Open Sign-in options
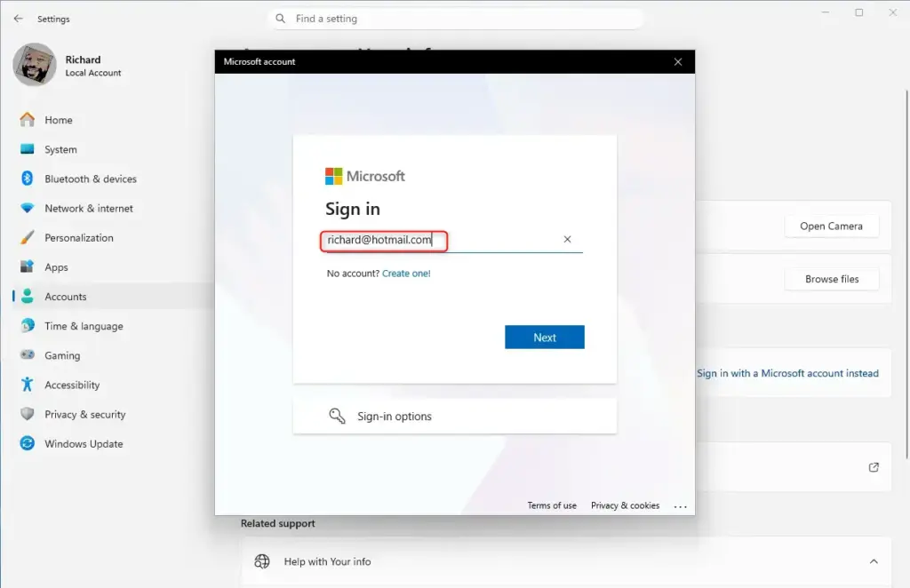 tap(454, 416)
